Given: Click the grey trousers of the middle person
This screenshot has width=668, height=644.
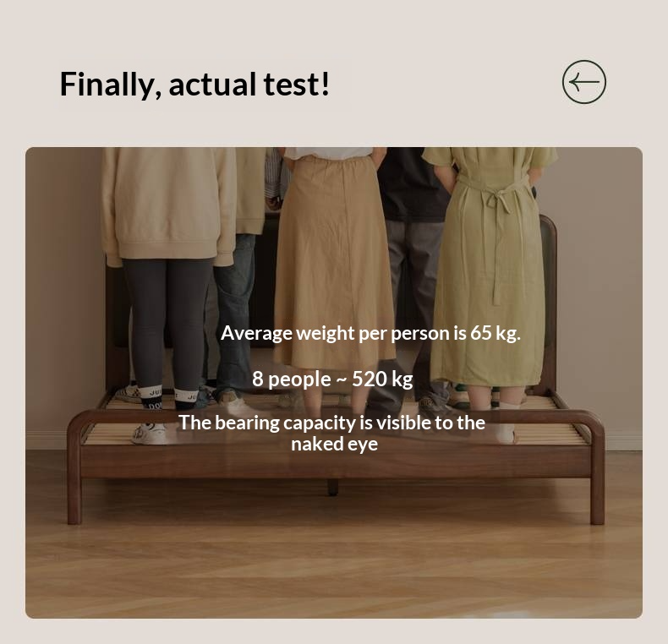Looking at the screenshot, I should click(x=413, y=307).
